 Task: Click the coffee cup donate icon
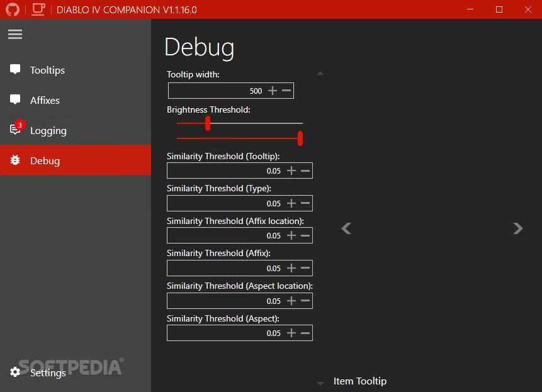tap(38, 9)
